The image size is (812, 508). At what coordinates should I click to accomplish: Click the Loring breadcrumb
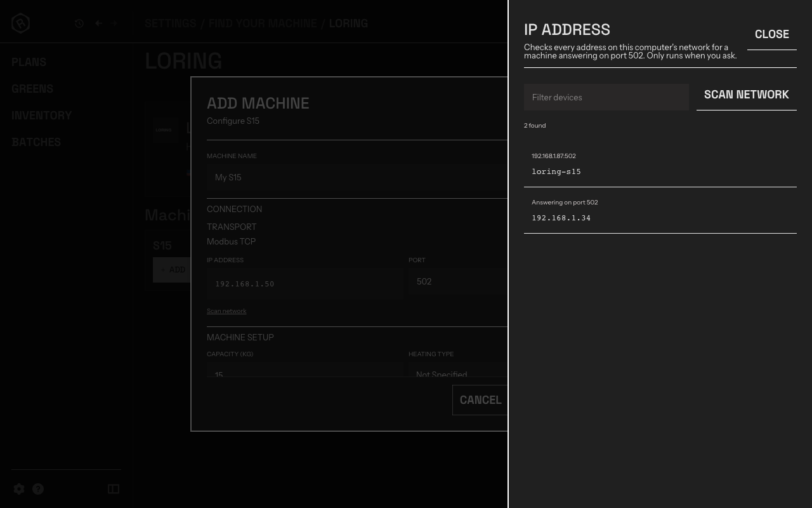pos(348,23)
